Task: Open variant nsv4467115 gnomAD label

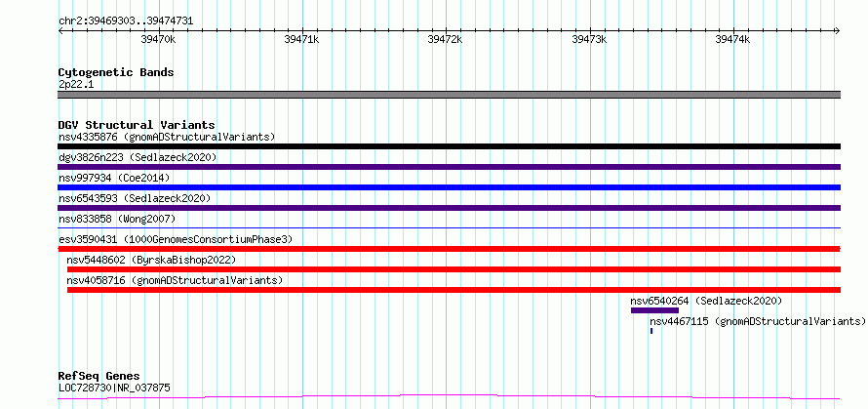Action: 757,321
